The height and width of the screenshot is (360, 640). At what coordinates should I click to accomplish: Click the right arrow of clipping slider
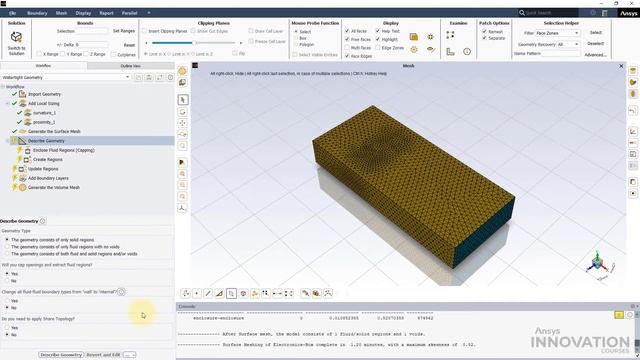(241, 42)
